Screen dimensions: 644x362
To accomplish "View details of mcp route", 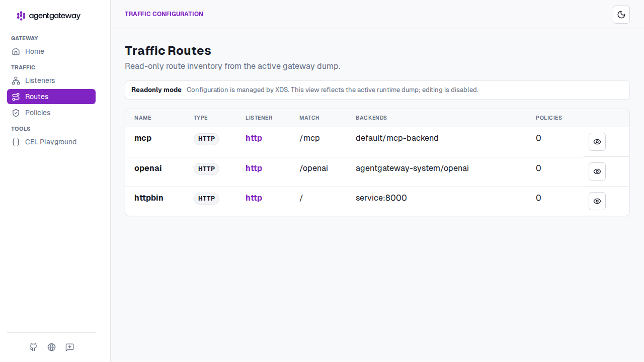I will pyautogui.click(x=597, y=142).
